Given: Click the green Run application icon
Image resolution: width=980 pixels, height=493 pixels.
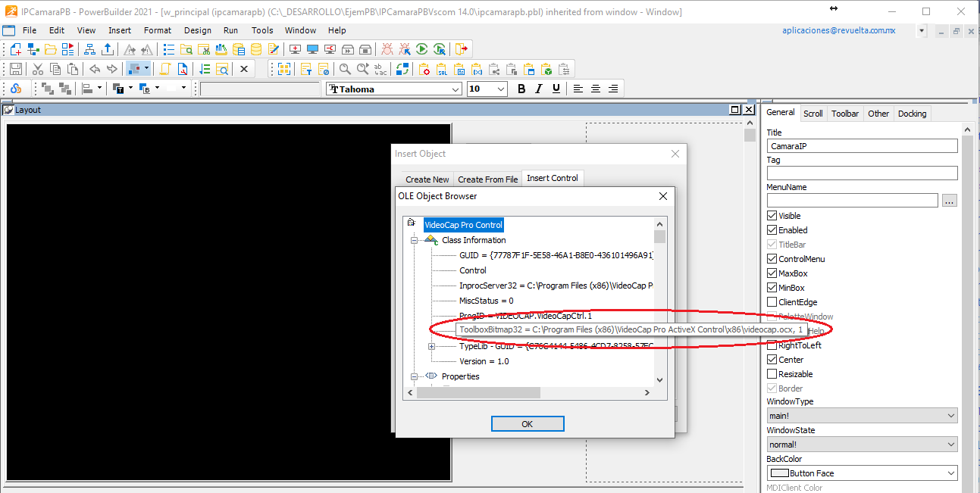Looking at the screenshot, I should click(422, 49).
